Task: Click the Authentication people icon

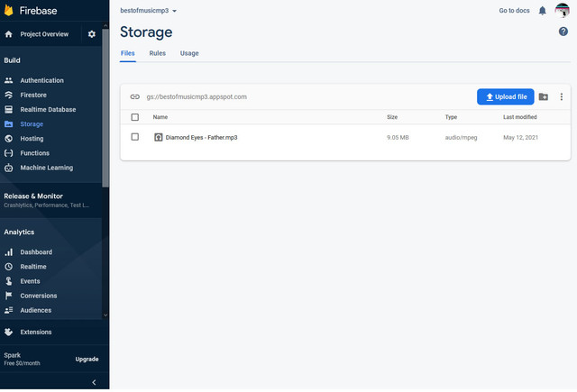Action: [x=9, y=80]
